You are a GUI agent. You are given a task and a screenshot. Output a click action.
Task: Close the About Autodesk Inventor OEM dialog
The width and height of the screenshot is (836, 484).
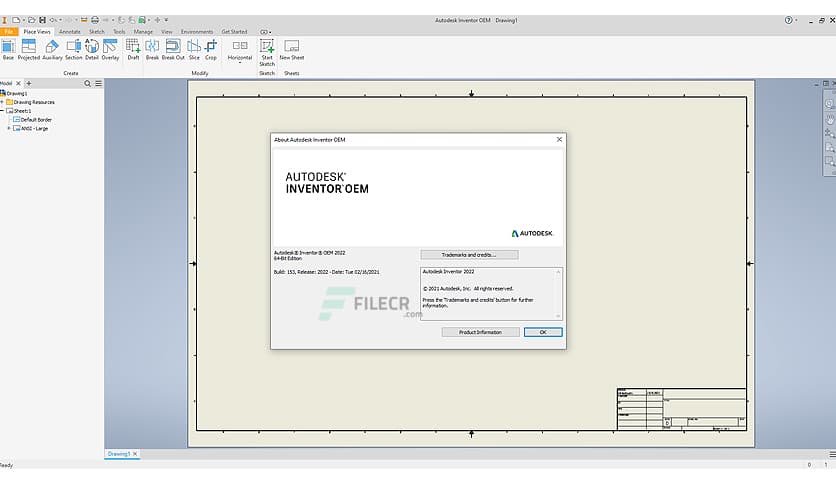[559, 140]
